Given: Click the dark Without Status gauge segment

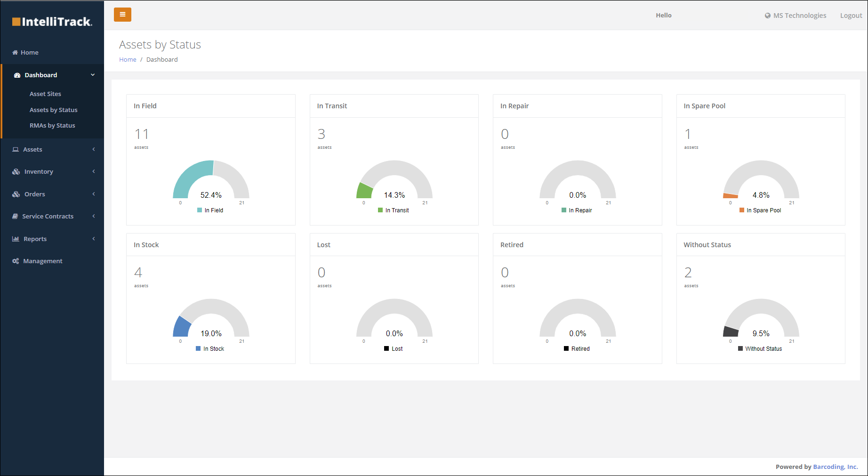Looking at the screenshot, I should point(731,331).
